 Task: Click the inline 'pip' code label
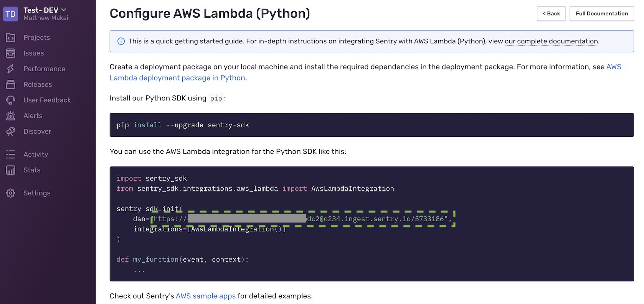point(216,99)
